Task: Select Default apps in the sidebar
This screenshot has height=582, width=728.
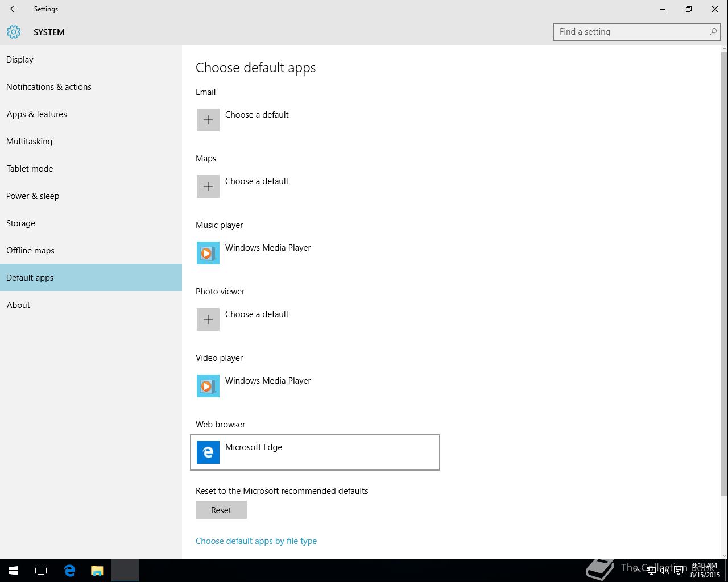Action: point(91,277)
